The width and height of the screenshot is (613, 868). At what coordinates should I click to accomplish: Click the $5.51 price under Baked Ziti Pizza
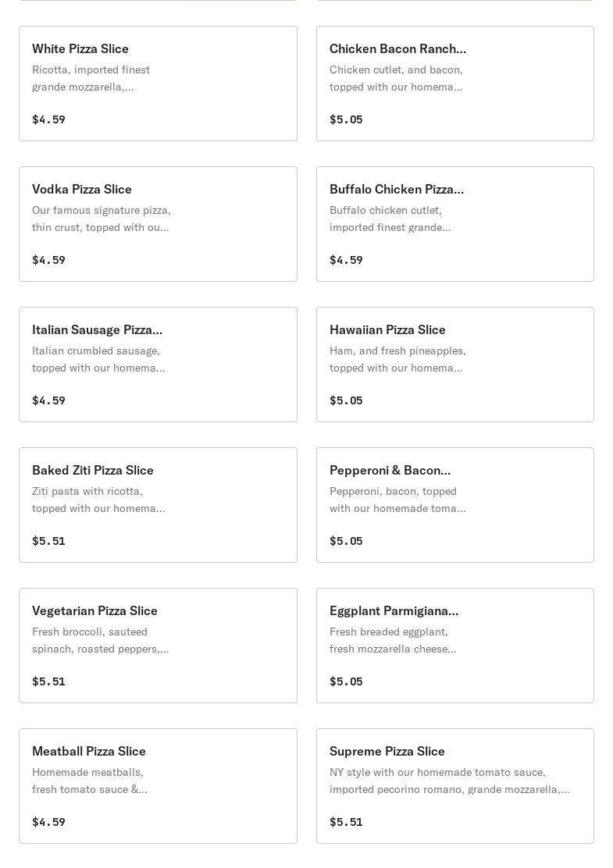coord(48,541)
